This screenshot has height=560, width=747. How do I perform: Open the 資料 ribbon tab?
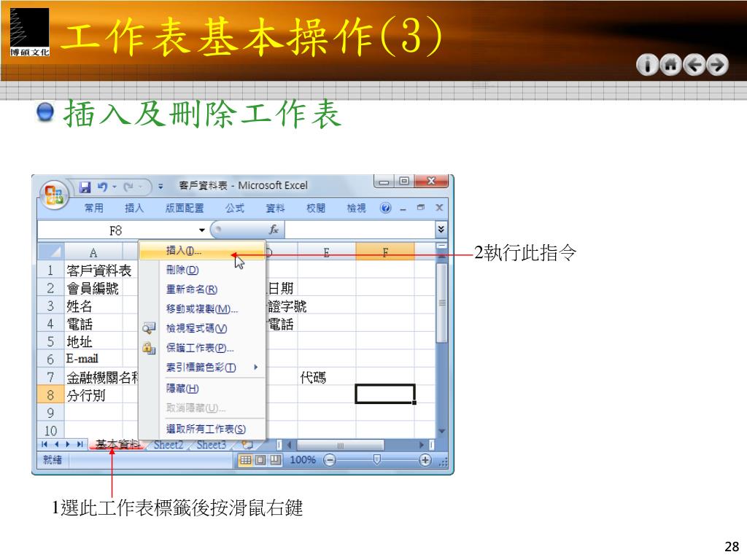[275, 208]
